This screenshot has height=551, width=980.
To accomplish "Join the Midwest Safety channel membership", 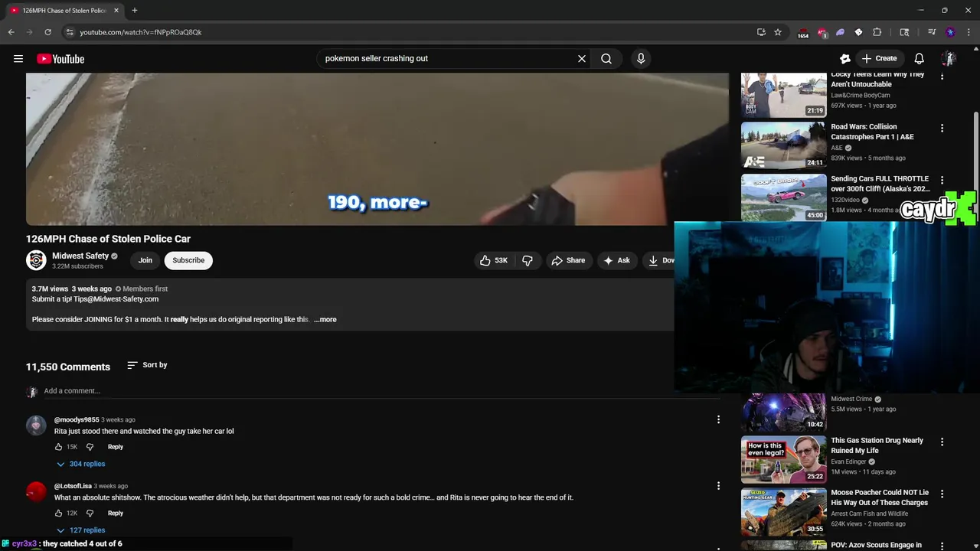I will (145, 260).
